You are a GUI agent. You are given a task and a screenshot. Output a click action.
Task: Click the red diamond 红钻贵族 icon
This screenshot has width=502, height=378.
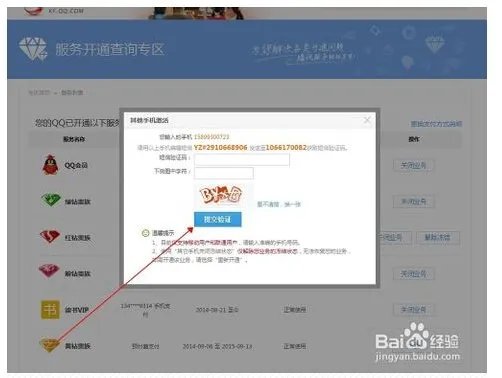(x=50, y=236)
